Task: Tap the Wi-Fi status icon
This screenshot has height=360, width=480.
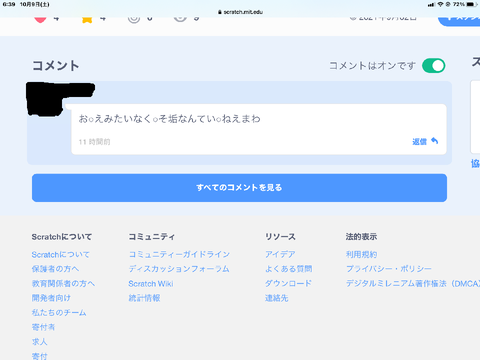Action: pyautogui.click(x=440, y=4)
